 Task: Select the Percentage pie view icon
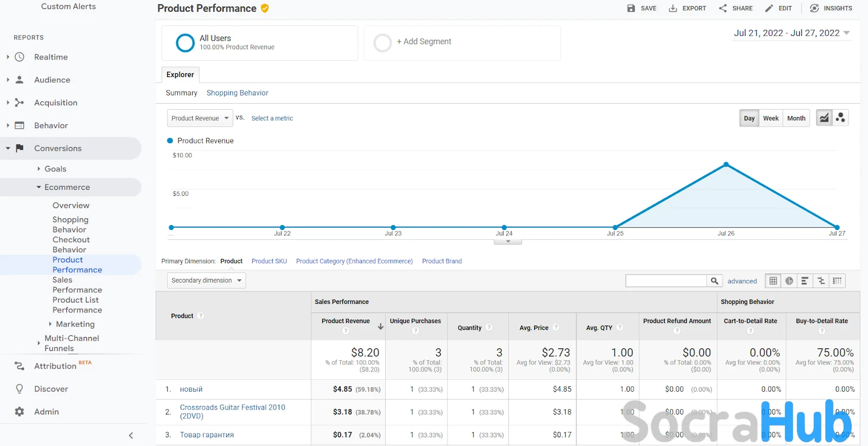pos(789,281)
